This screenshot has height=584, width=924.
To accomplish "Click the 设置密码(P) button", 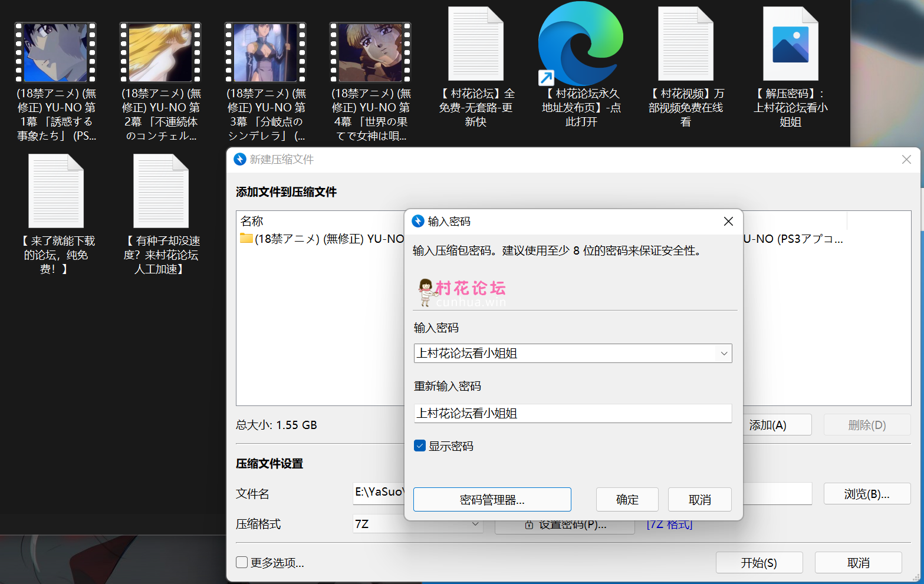I will [x=565, y=527].
